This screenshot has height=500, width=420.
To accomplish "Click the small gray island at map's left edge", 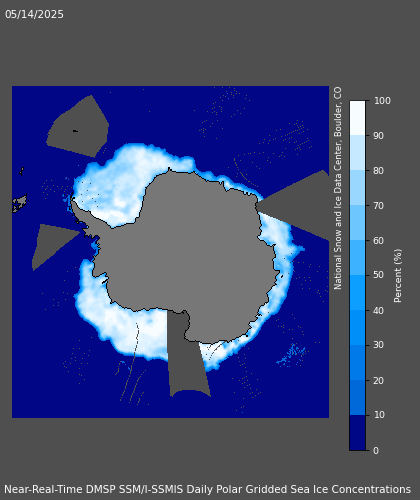I will click(20, 203).
